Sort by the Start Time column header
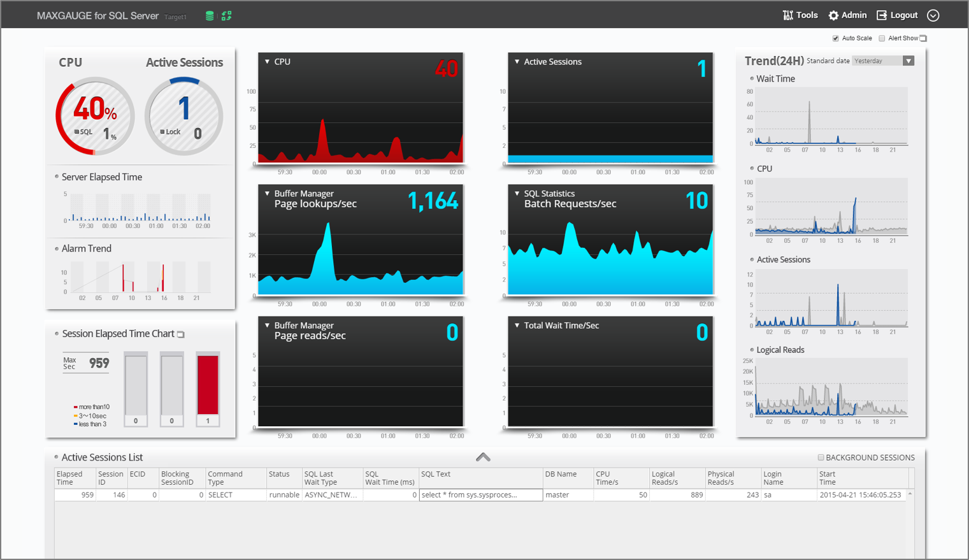Viewport: 969px width, 560px height. pyautogui.click(x=862, y=478)
